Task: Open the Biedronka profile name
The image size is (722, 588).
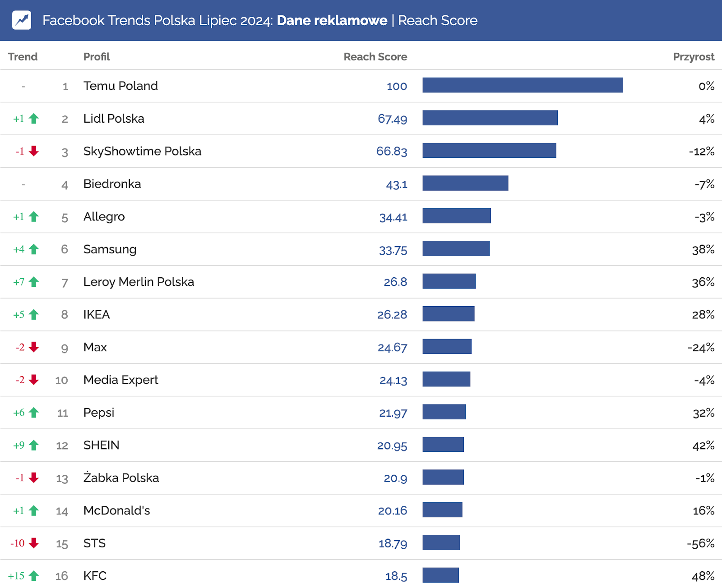Action: point(112,184)
